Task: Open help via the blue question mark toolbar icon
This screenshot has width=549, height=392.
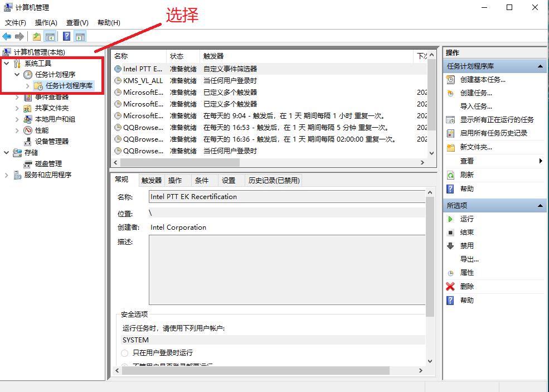Action: tap(66, 36)
